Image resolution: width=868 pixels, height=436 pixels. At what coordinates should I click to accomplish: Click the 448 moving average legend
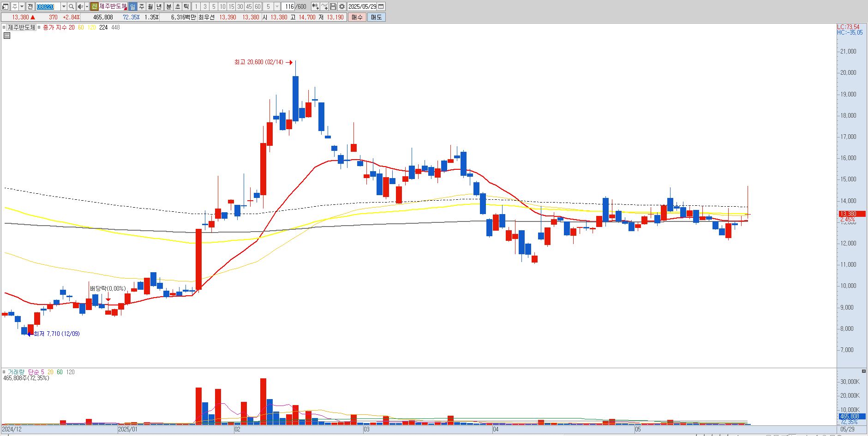[115, 27]
